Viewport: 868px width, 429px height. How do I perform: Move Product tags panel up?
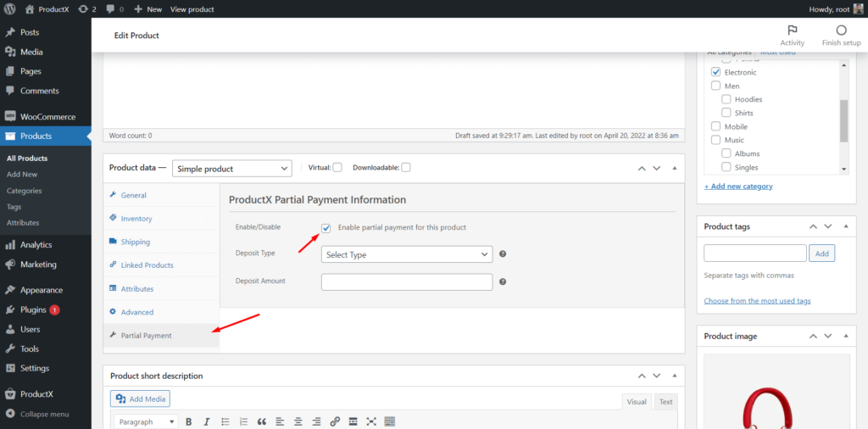pyautogui.click(x=813, y=226)
